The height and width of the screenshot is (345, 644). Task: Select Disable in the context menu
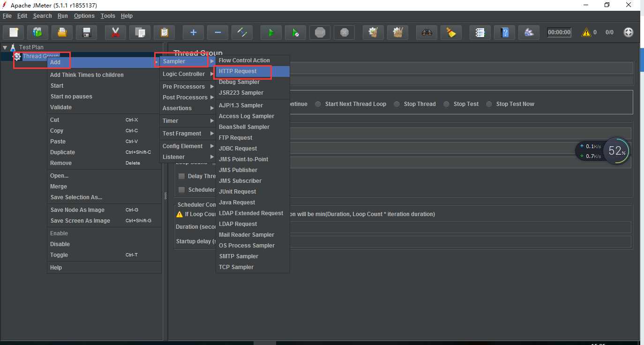(104, 244)
